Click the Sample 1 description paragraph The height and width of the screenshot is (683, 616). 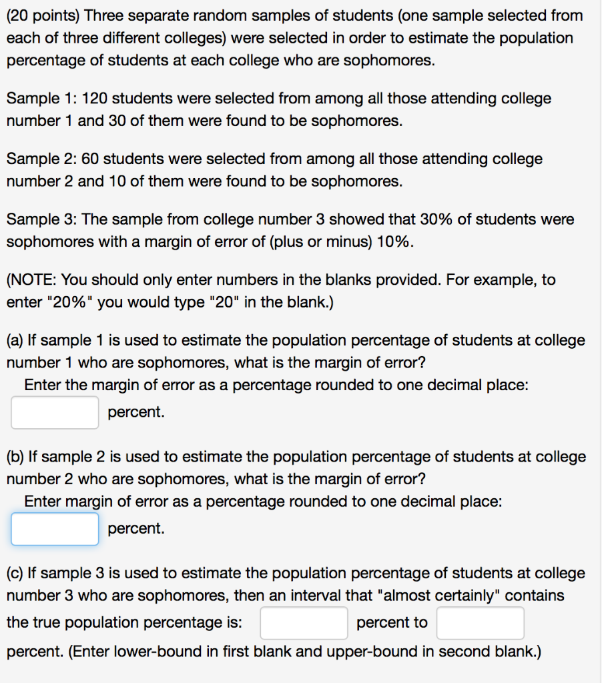(x=278, y=109)
